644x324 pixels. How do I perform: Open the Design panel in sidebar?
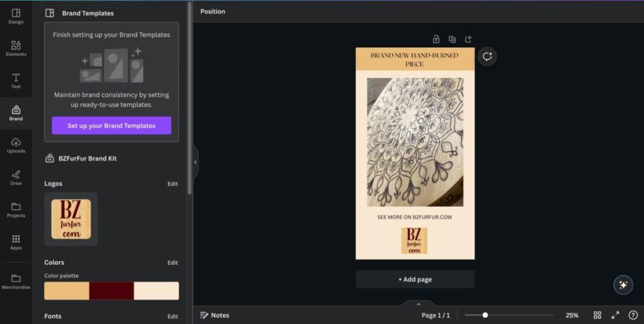[16, 16]
